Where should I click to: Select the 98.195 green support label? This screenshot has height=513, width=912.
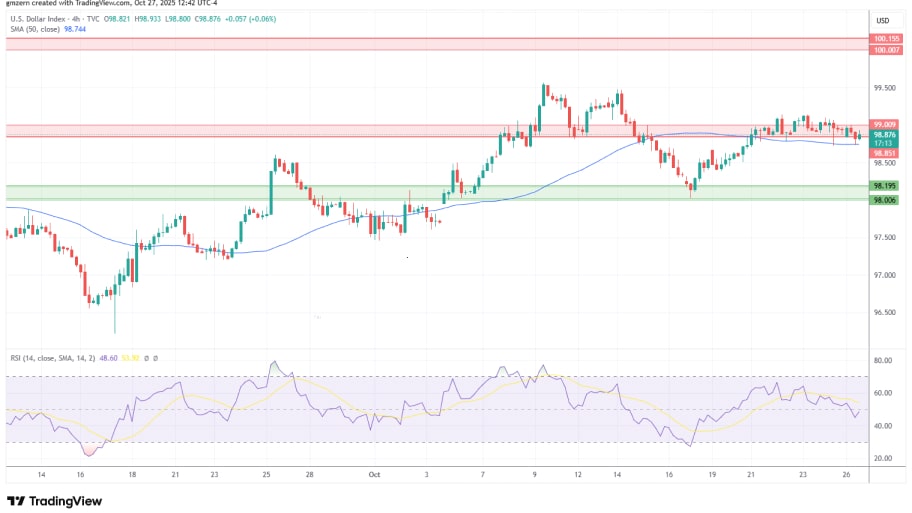point(884,186)
